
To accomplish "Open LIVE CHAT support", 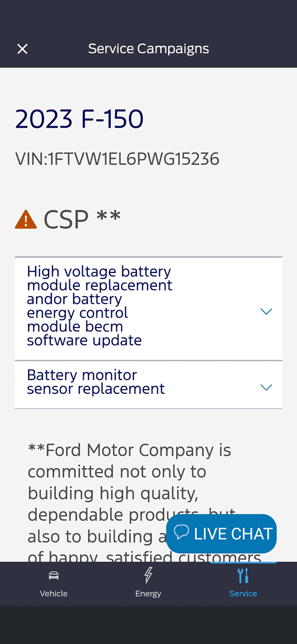I will (221, 534).
